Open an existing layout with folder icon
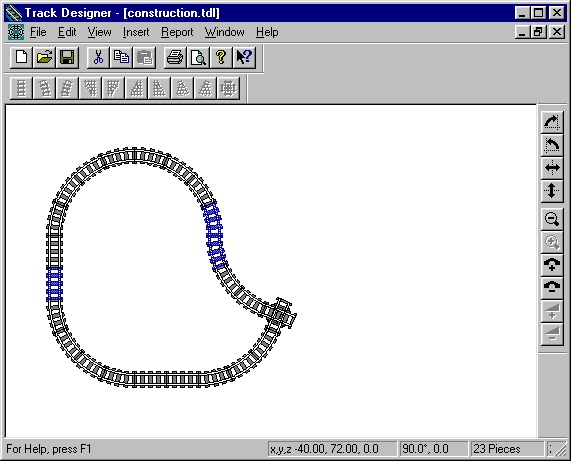 coord(44,58)
